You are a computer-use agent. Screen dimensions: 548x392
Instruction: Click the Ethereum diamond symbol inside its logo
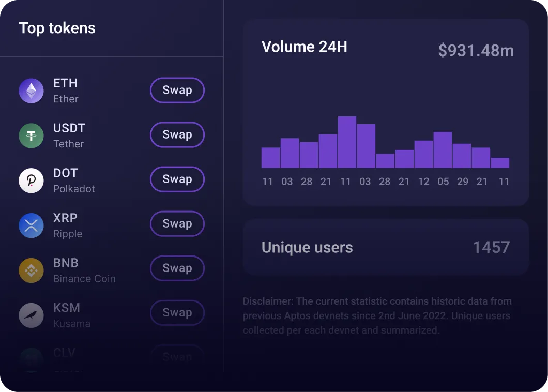click(31, 90)
